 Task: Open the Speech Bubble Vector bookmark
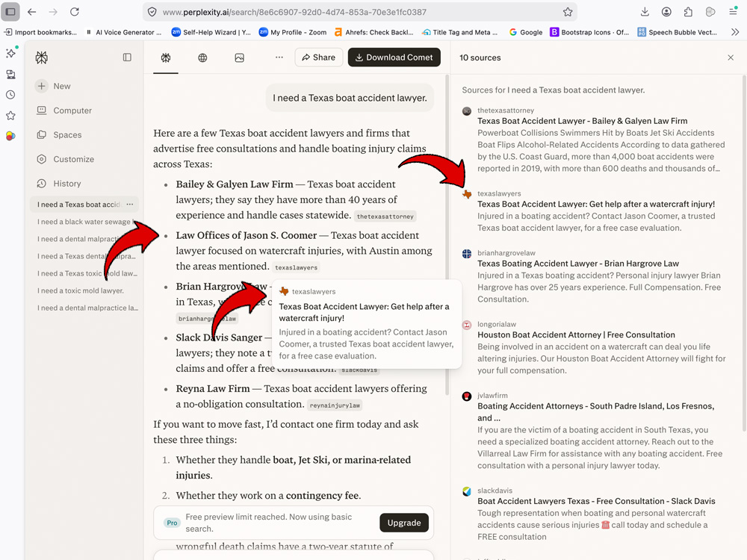[677, 32]
